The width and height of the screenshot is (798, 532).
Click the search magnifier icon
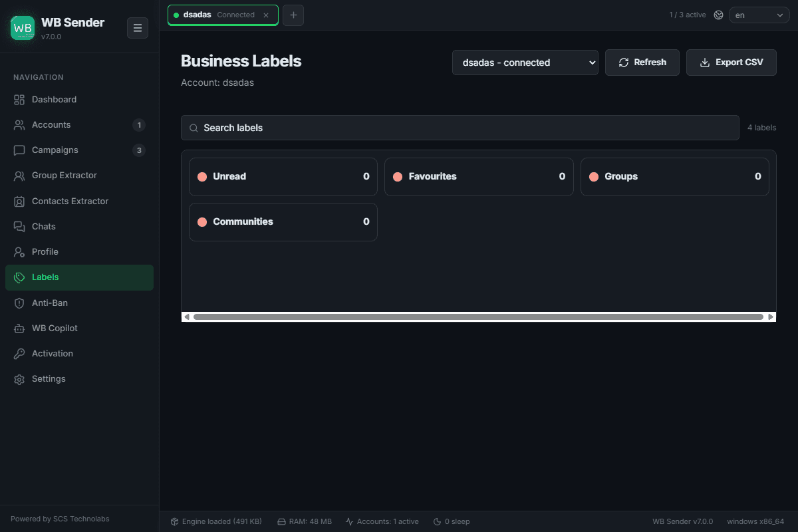pos(194,128)
